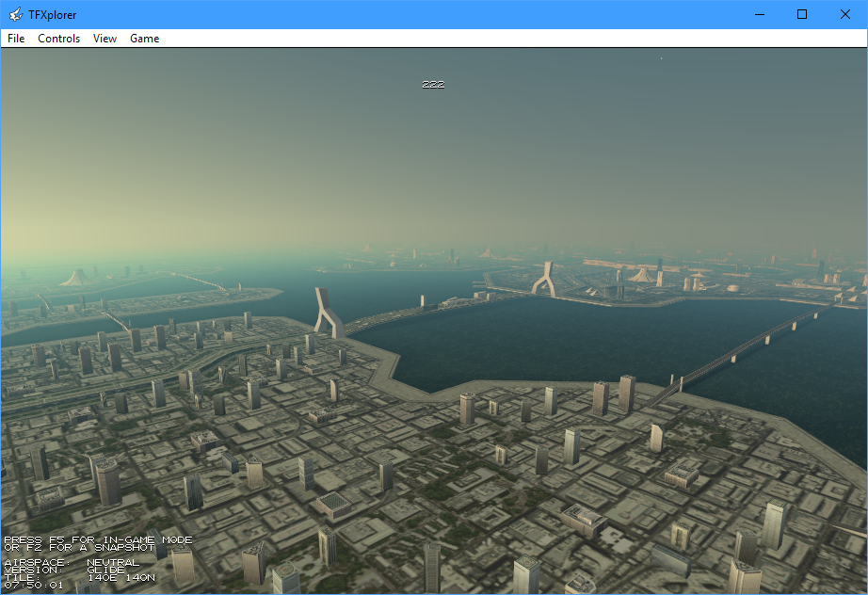Minimize the TFXplorer window

(x=759, y=14)
